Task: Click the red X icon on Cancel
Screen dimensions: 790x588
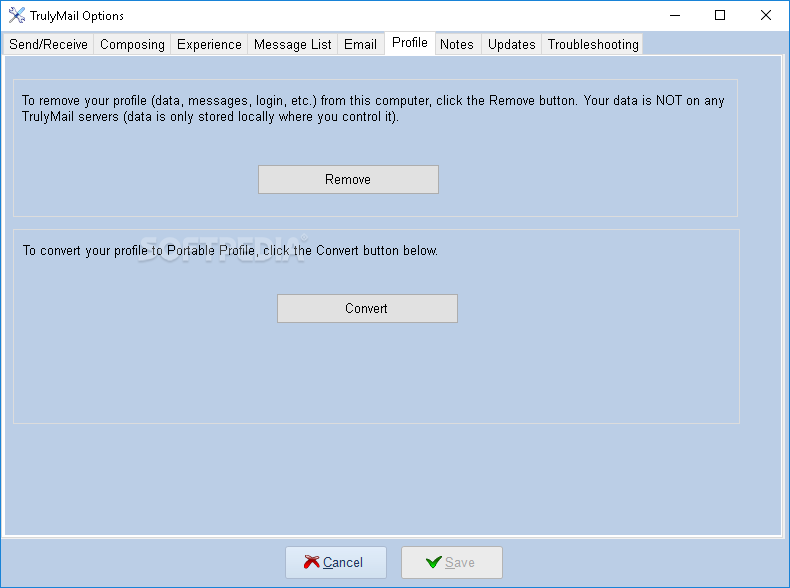Action: (x=311, y=562)
